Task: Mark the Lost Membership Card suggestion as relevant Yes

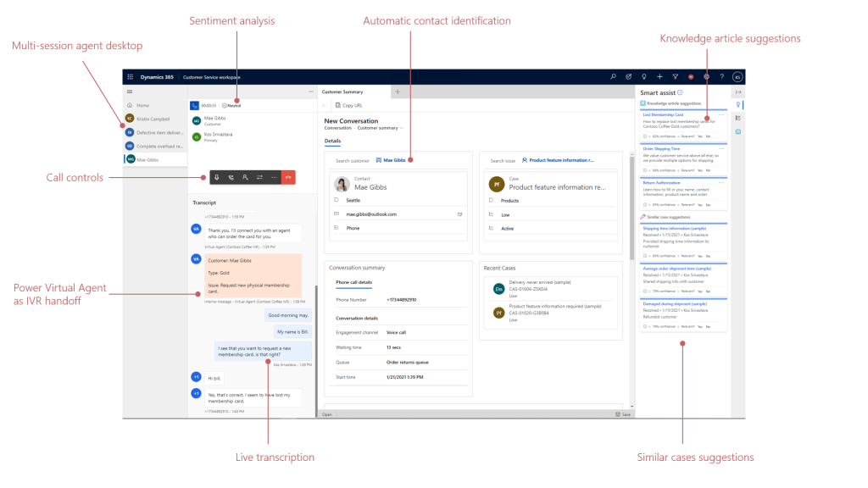Action: [x=699, y=136]
